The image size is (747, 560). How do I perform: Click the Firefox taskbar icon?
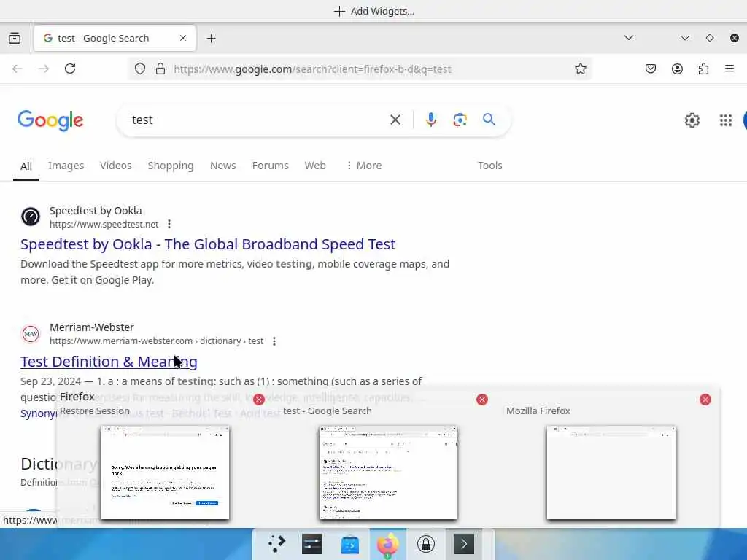tap(388, 544)
